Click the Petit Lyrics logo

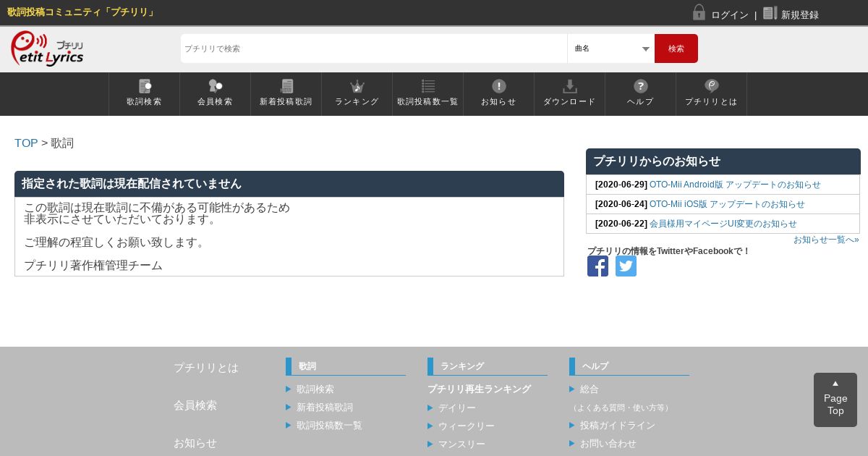(x=47, y=48)
